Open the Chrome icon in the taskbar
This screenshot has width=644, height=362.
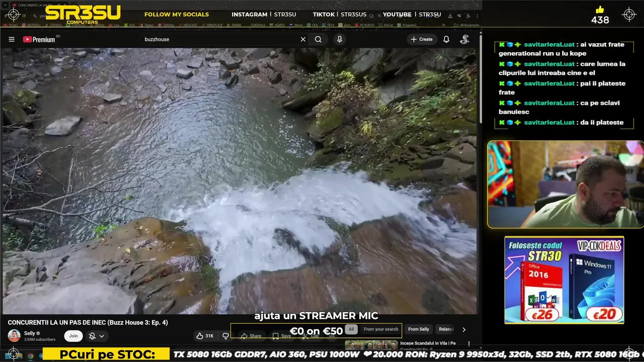point(31,356)
